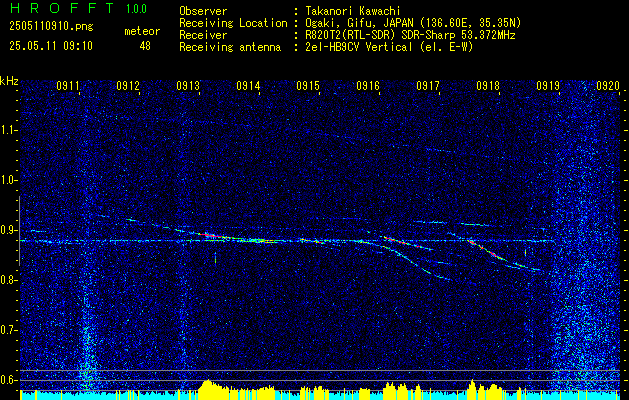Click the Observer field label
The image size is (629, 400).
(203, 11)
